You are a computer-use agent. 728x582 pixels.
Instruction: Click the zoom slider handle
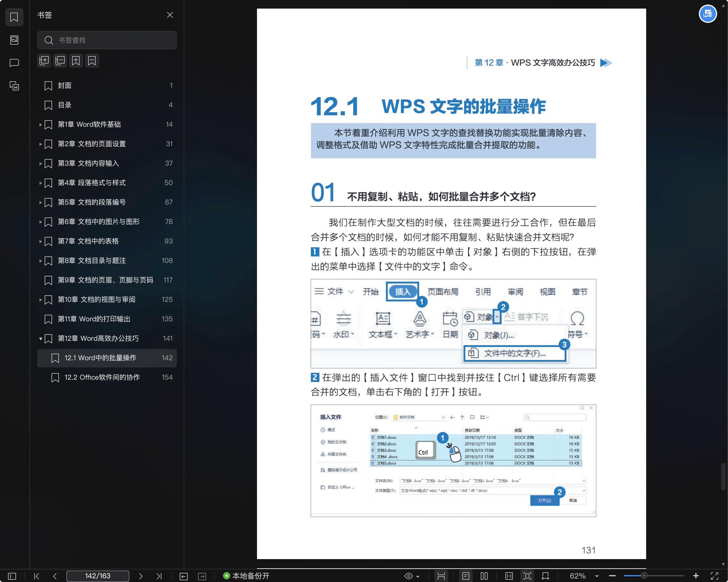click(644, 576)
